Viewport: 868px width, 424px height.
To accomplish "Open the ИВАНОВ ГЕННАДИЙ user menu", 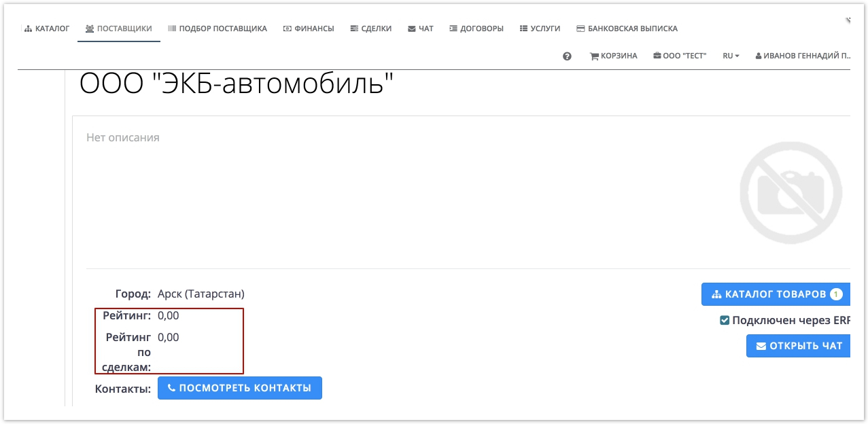I will click(803, 56).
